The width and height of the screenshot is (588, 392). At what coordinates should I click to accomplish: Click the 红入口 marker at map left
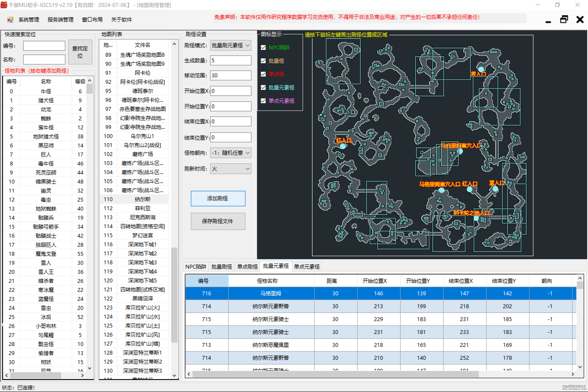pyautogui.click(x=343, y=146)
